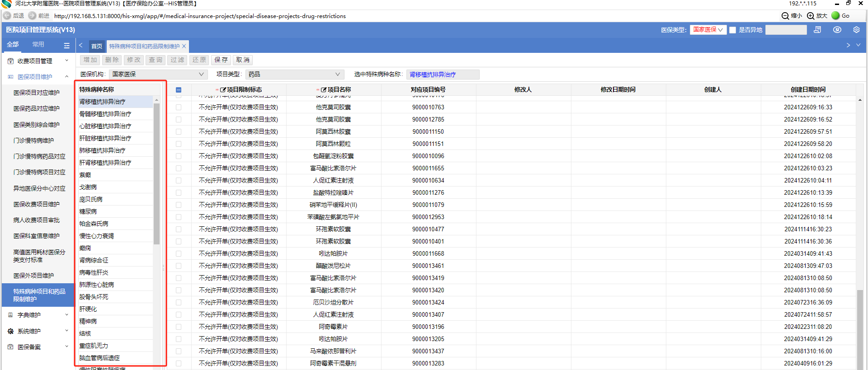Screen dimensions: 868x370
Task: Click the 取消 button
Action: (x=243, y=60)
